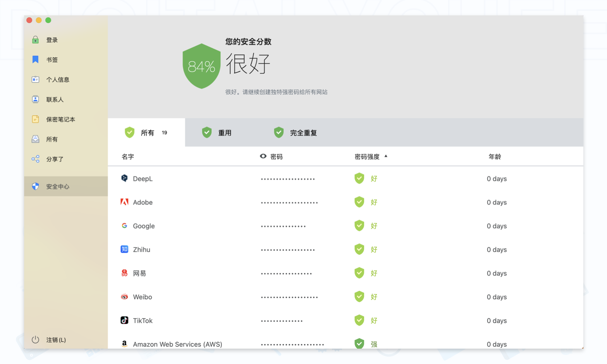
Task: Open 登录 in the sidebar
Action: tap(66, 40)
